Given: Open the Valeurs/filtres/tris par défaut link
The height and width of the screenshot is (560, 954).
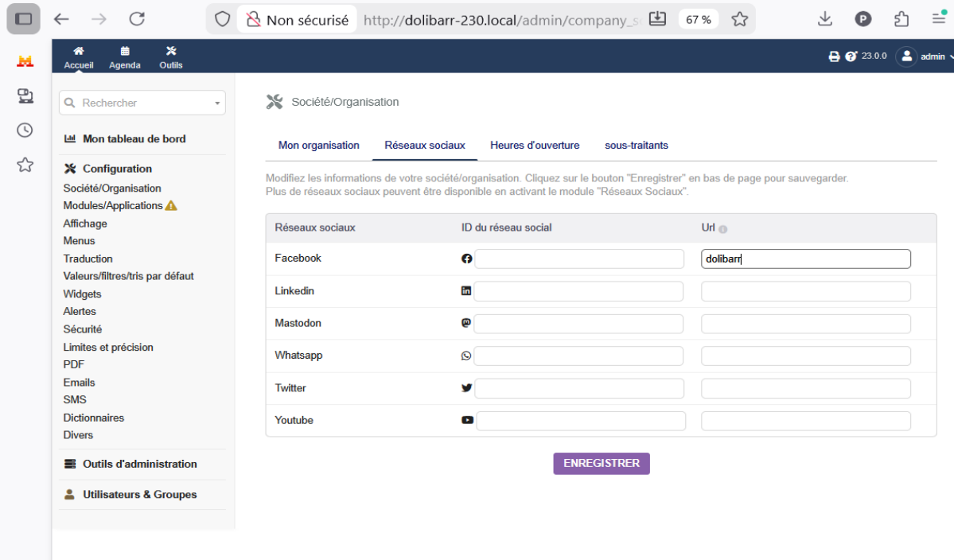Looking at the screenshot, I should pos(128,276).
